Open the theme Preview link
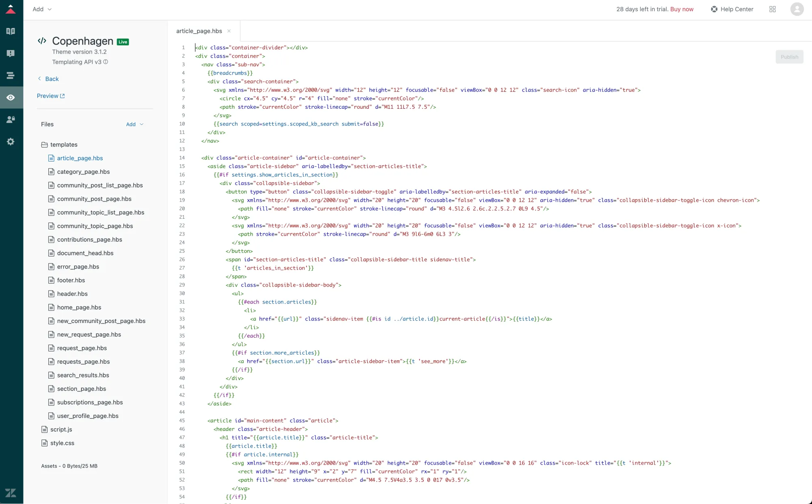Viewport: 812px width, 504px height. point(51,96)
